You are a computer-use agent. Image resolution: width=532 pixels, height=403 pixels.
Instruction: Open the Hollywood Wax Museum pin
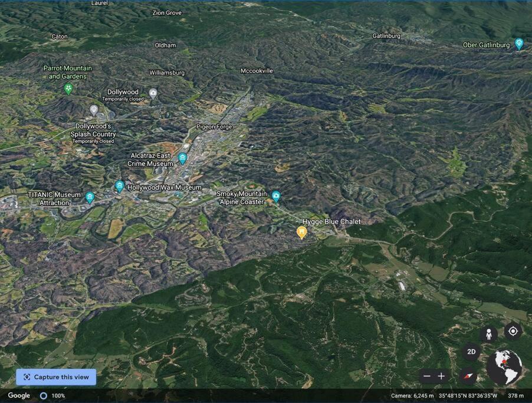pos(119,186)
